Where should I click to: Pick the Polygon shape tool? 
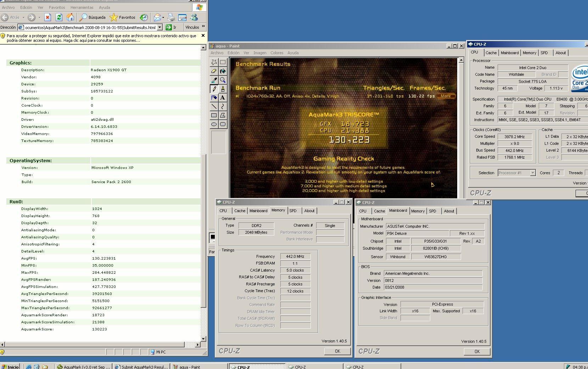pos(223,115)
